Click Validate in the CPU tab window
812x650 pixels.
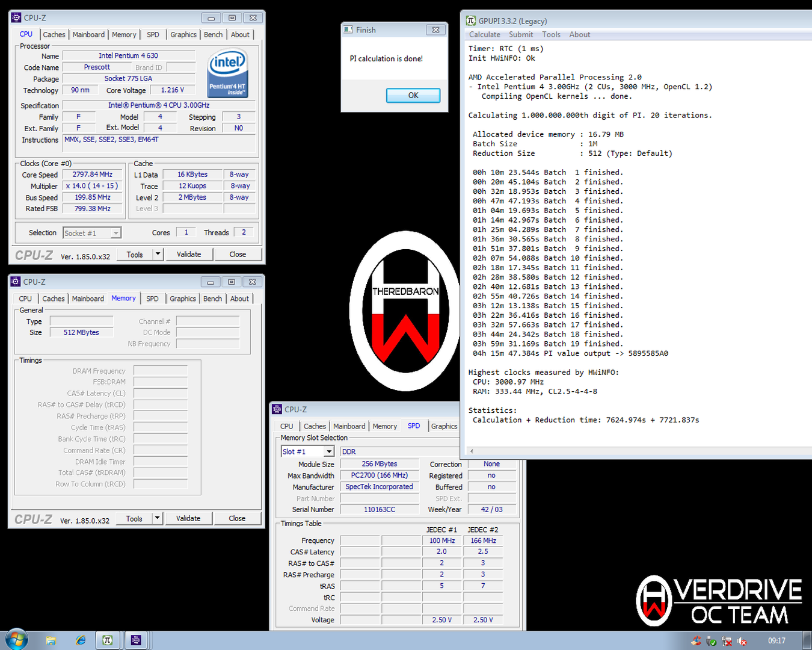[x=189, y=255]
